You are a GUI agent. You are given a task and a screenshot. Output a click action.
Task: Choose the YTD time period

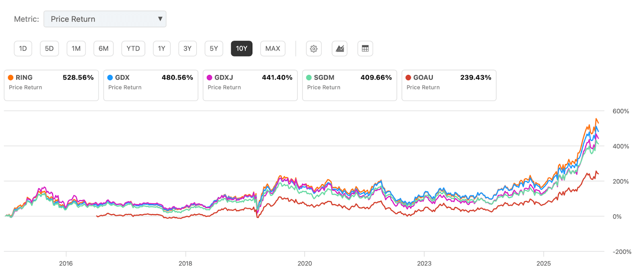(133, 49)
